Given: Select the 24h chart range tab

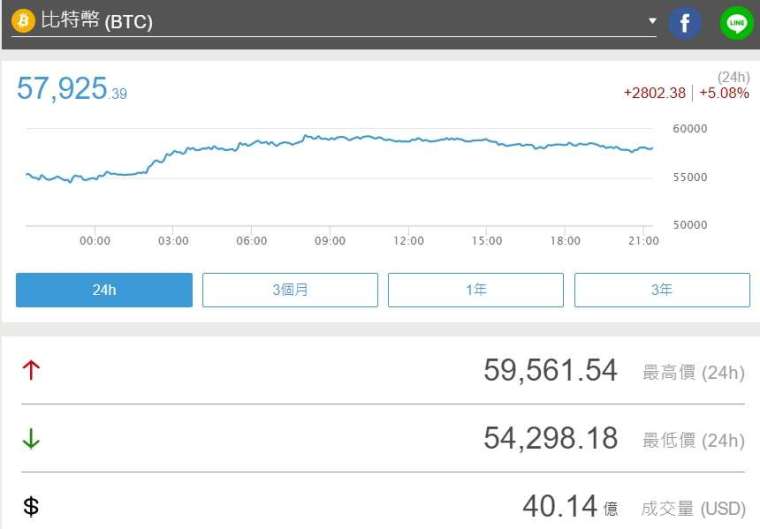Looking at the screenshot, I should coord(104,290).
